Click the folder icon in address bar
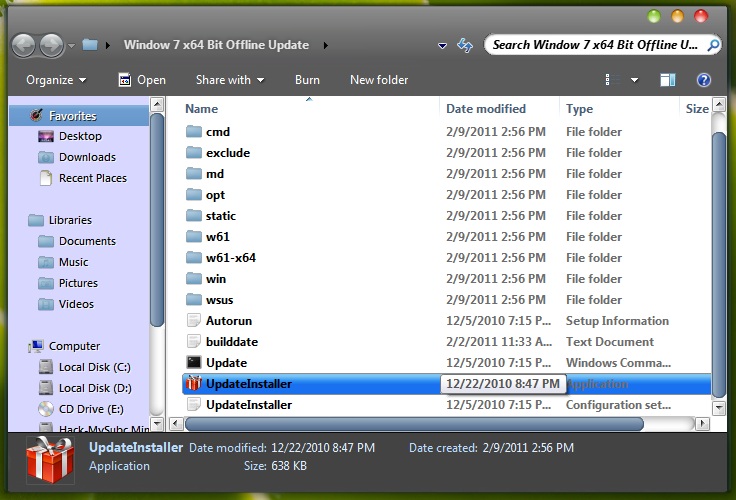Image resolution: width=736 pixels, height=500 pixels. pyautogui.click(x=90, y=45)
